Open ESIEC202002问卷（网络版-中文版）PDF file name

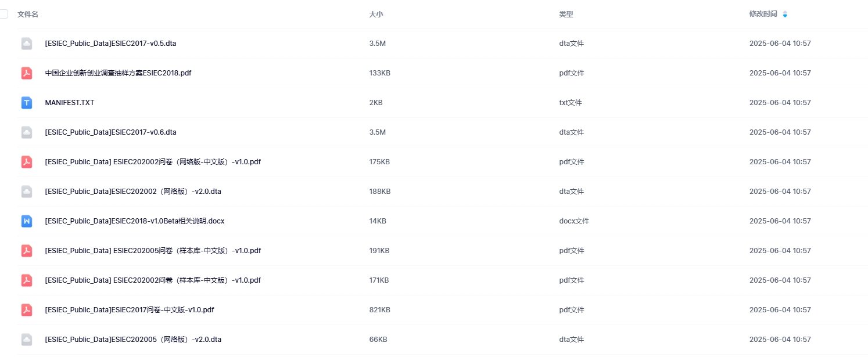(x=152, y=162)
